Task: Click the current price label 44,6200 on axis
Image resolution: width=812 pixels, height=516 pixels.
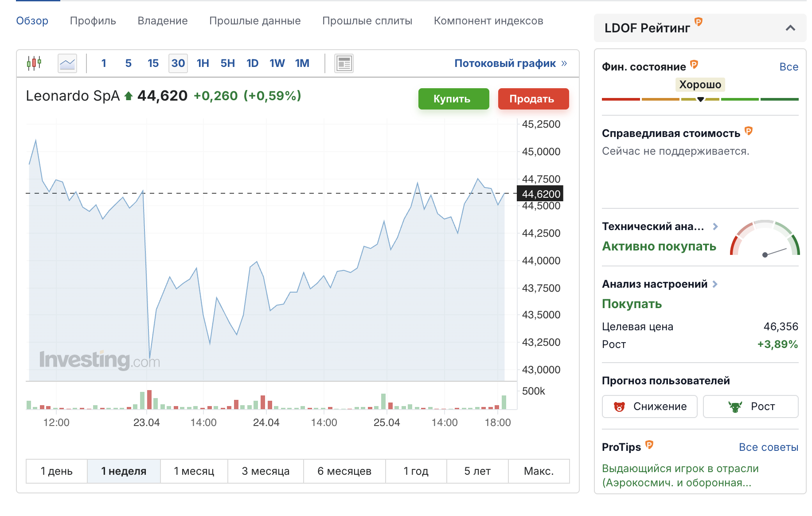Action: click(540, 194)
